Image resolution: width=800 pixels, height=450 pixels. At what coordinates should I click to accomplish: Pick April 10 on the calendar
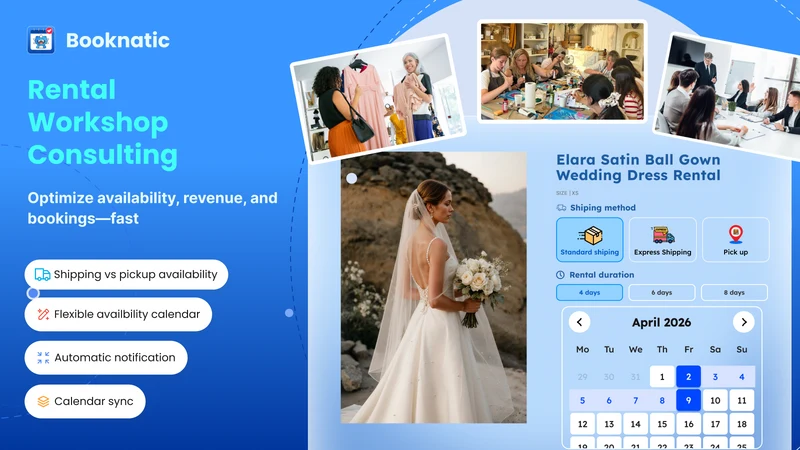[715, 401]
